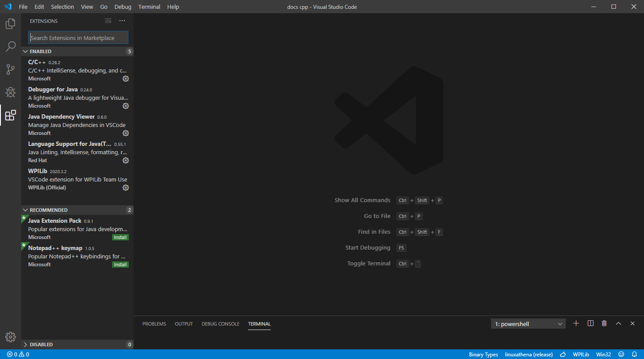
Task: Click WPILib status bar item
Action: point(581,354)
